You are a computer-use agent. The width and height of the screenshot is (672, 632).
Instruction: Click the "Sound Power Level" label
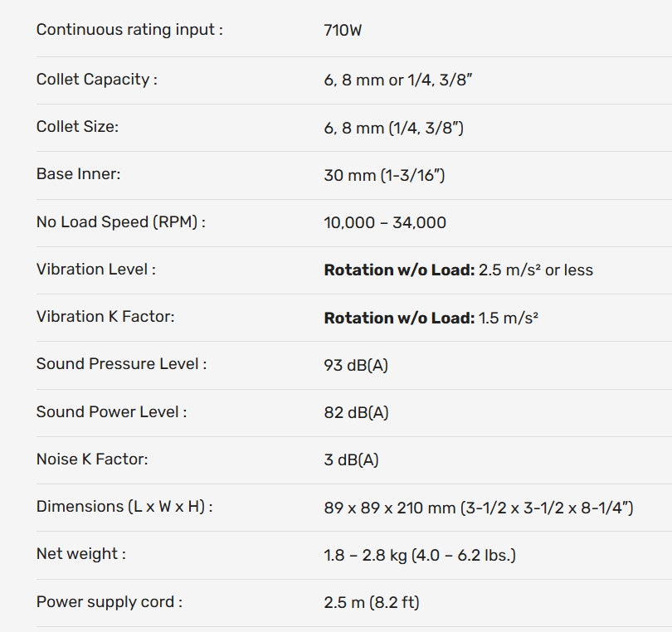[x=111, y=412]
